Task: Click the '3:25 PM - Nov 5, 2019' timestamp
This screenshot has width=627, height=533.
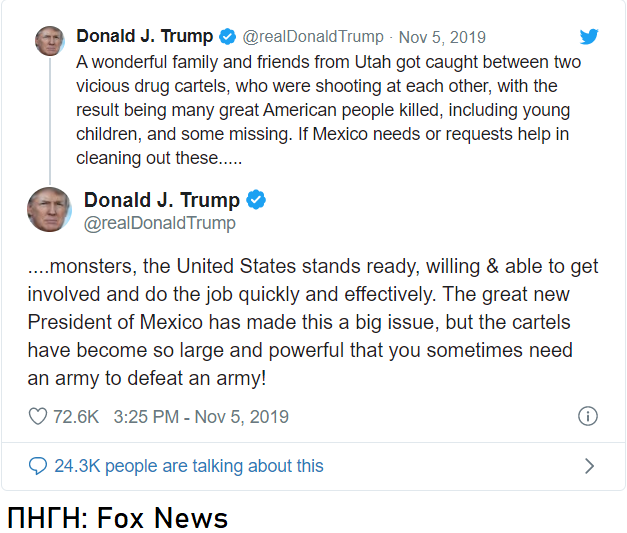Action: point(201,417)
